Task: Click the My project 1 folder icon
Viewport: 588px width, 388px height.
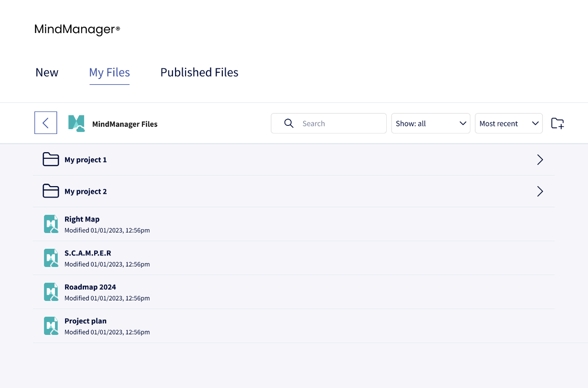Action: coord(51,159)
